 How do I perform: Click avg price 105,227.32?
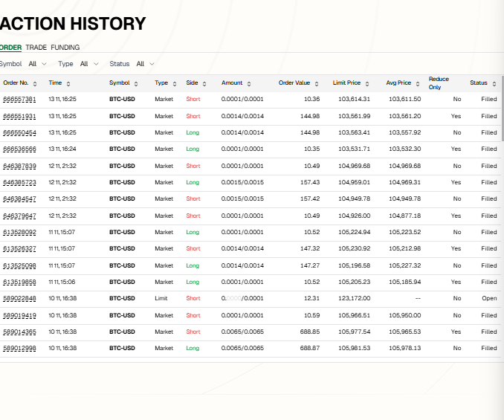[405, 266]
